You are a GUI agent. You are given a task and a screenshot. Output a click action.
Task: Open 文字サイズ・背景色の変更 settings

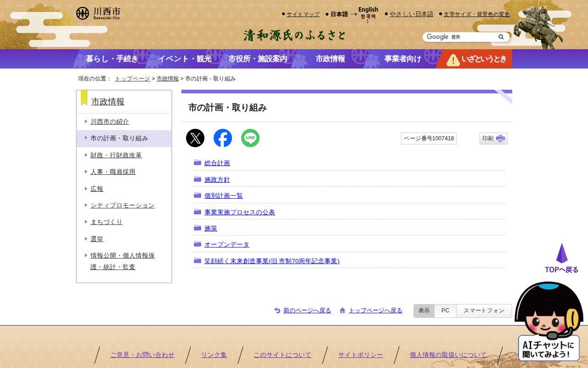pos(476,14)
